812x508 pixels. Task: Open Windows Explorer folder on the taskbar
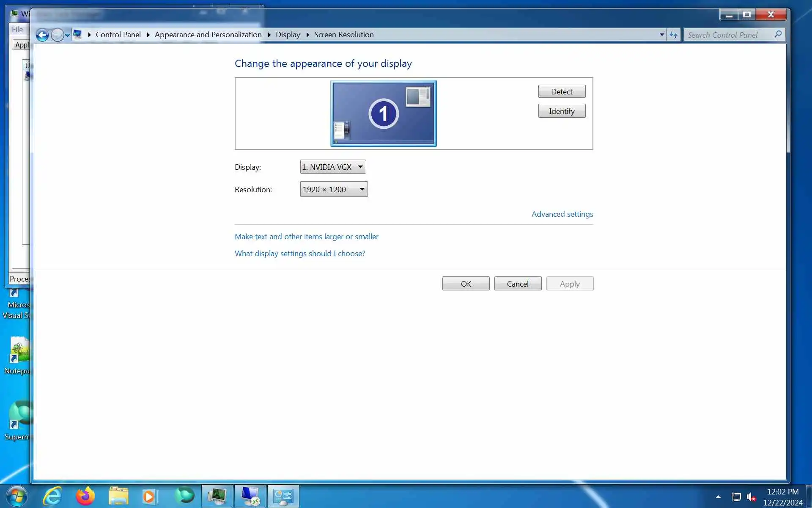(118, 496)
